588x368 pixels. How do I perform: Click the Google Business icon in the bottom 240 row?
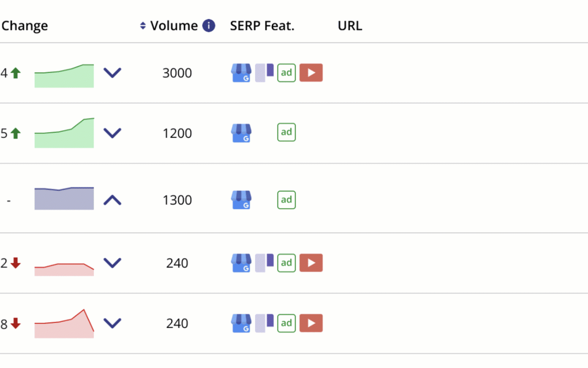pos(241,323)
